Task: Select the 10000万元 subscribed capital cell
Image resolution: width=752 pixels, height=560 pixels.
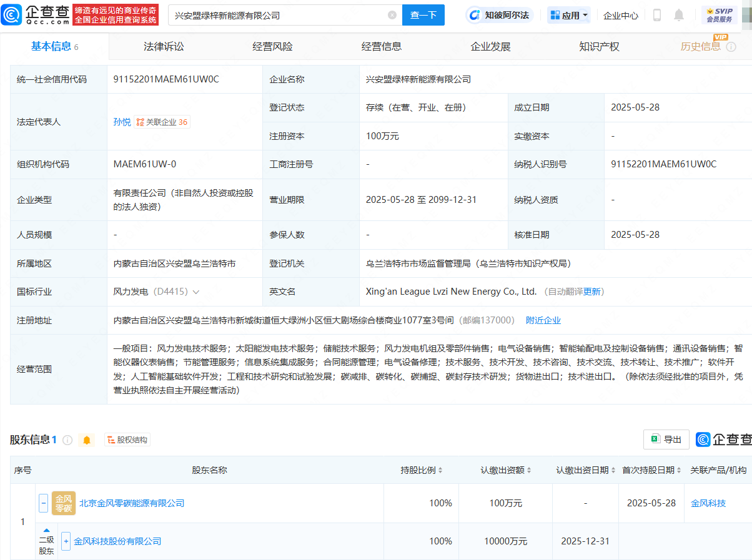Action: (x=506, y=541)
